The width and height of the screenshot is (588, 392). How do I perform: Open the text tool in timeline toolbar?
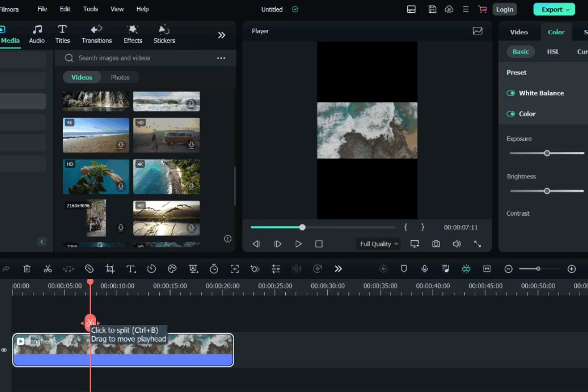pyautogui.click(x=131, y=269)
